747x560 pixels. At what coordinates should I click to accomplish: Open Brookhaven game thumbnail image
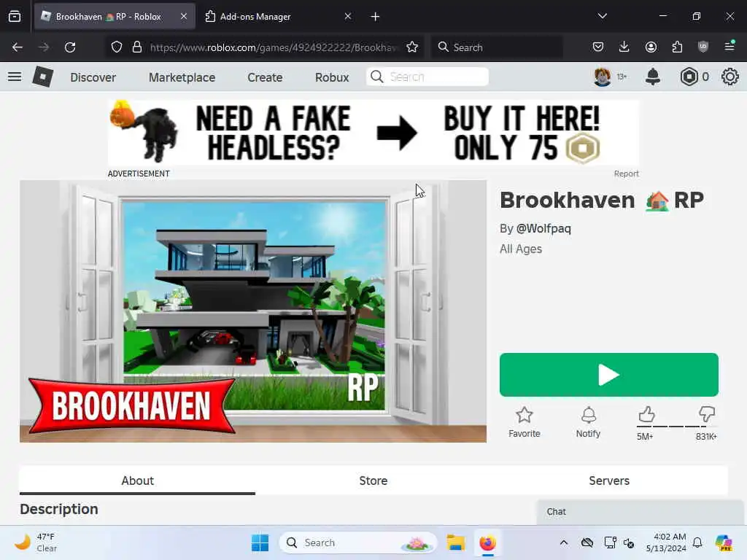coord(253,311)
